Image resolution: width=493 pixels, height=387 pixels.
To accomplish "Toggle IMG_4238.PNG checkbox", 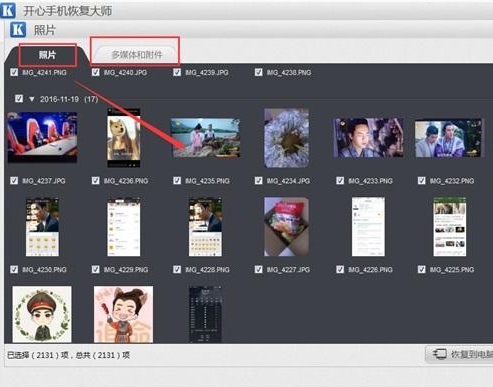I will click(259, 72).
